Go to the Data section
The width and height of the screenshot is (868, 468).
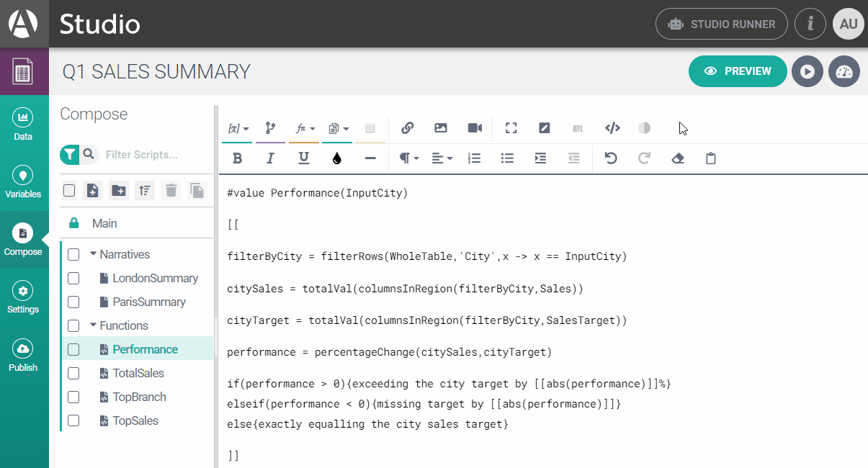pyautogui.click(x=23, y=123)
